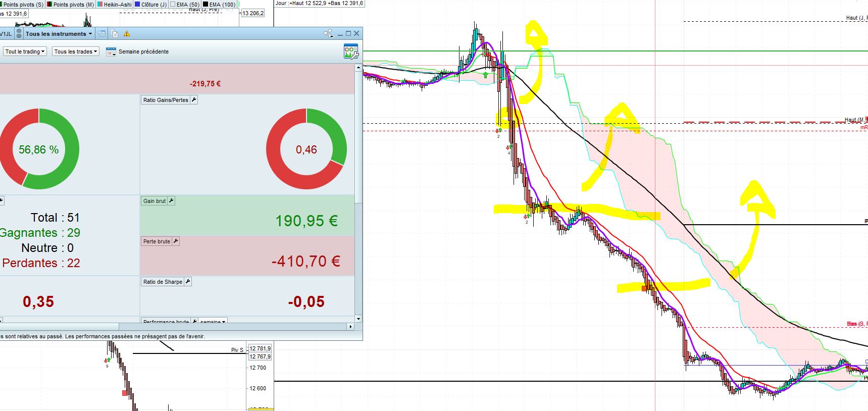Click the calendar period icon
Image resolution: width=868 pixels, height=411 pixels.
pyautogui.click(x=111, y=52)
